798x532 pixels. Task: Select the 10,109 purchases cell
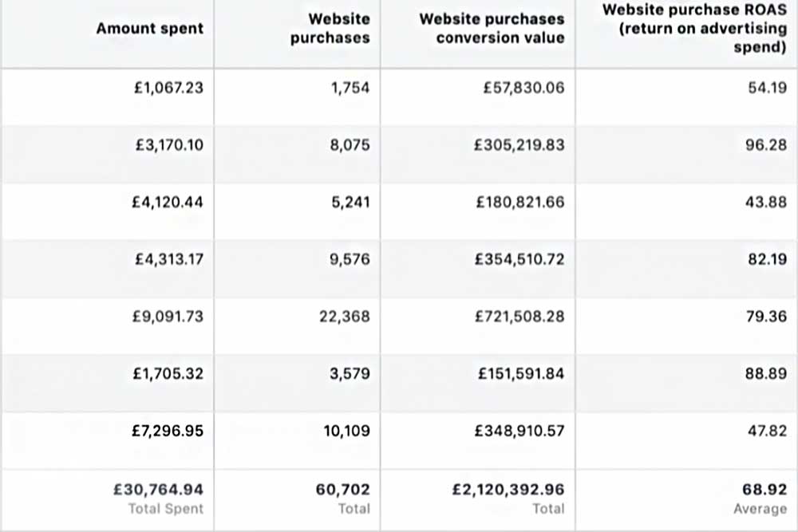click(346, 431)
